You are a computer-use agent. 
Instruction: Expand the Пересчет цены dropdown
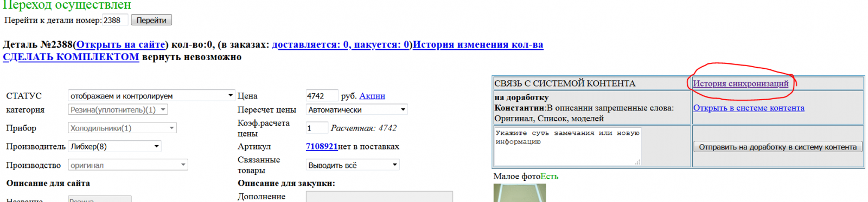pos(356,109)
